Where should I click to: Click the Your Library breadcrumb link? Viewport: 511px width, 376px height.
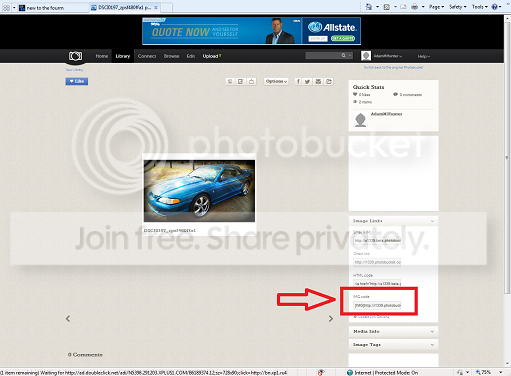[x=74, y=70]
